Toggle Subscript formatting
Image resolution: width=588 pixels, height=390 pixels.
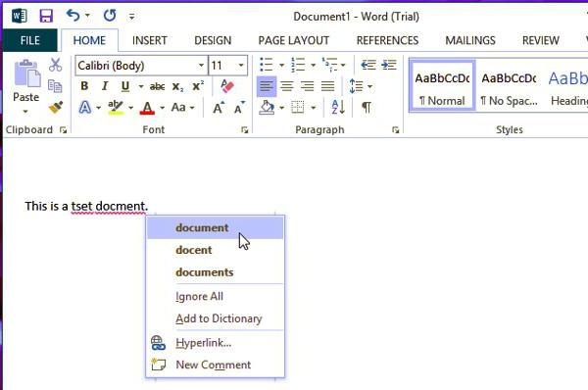click(177, 86)
